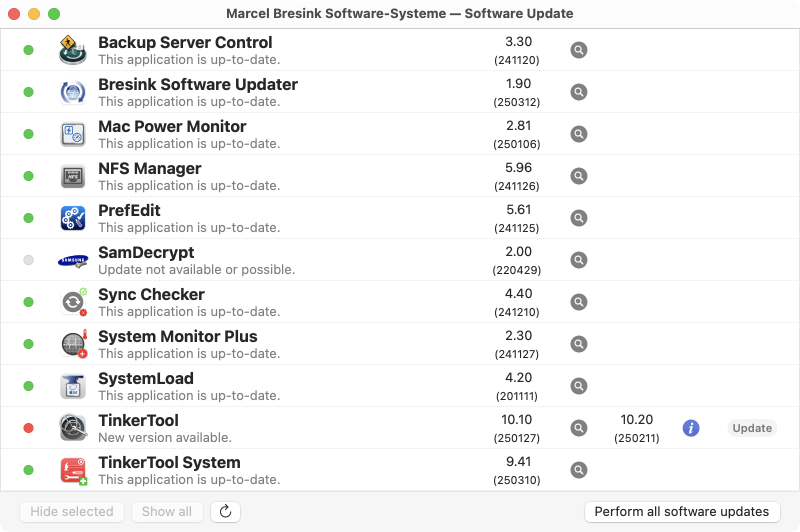Click 'Update not available or possible.' text
Viewport: 800px width, 532px height.
coord(196,269)
